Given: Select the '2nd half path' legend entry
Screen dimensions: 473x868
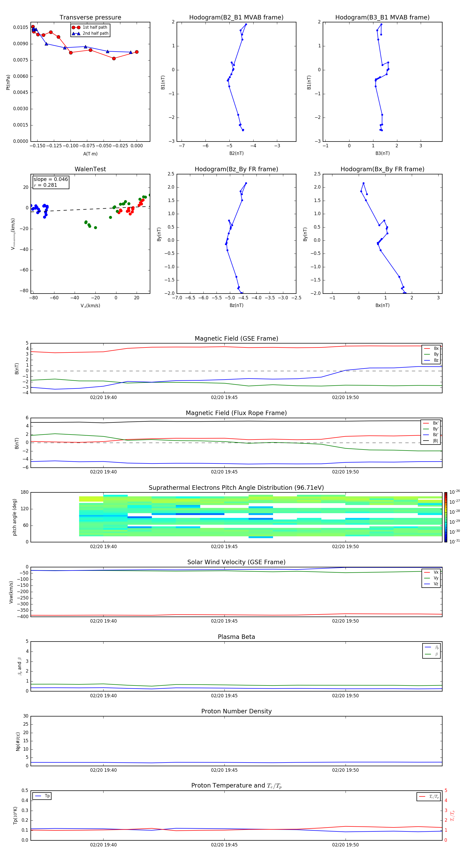Looking at the screenshot, I should [x=90, y=33].
